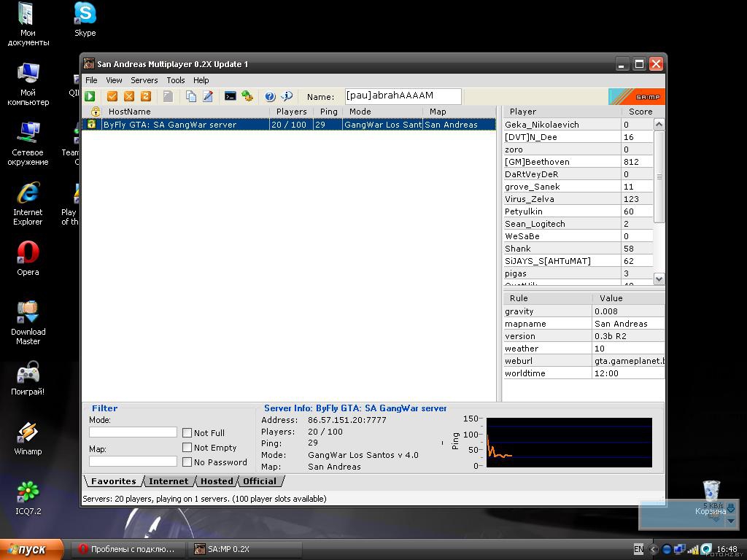
Task: Sort by Player column header
Action: pos(562,112)
